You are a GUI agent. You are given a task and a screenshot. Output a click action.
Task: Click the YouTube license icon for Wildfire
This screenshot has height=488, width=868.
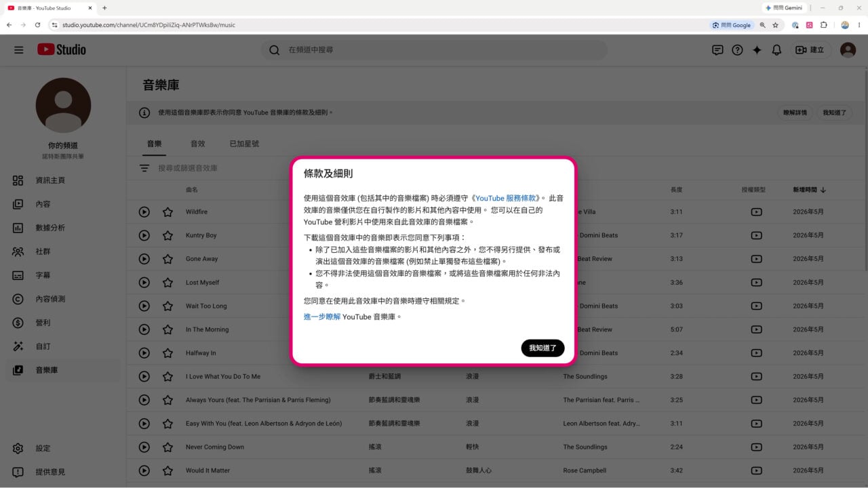point(756,212)
